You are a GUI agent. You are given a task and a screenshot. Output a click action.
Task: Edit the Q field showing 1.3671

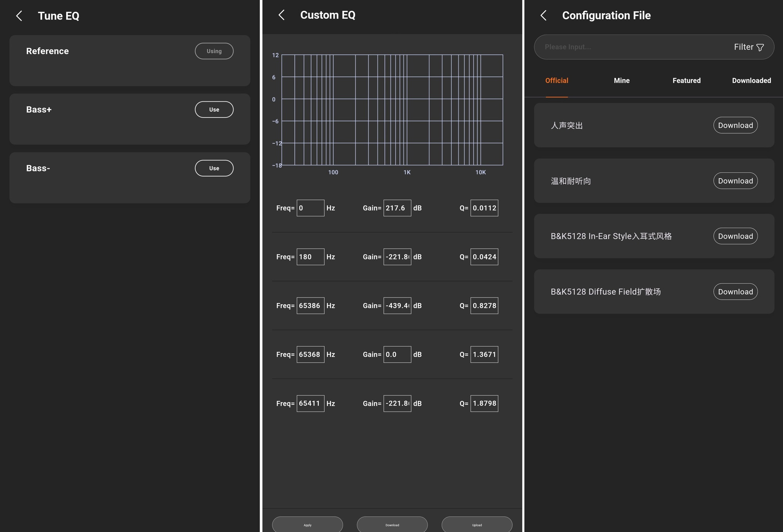484,355
